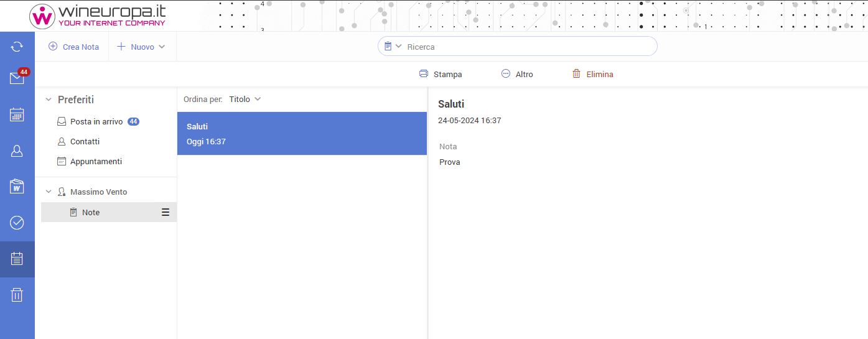Screen dimensions: 868x339
Task: Open the Contacts person icon in sidebar
Action: 17,151
